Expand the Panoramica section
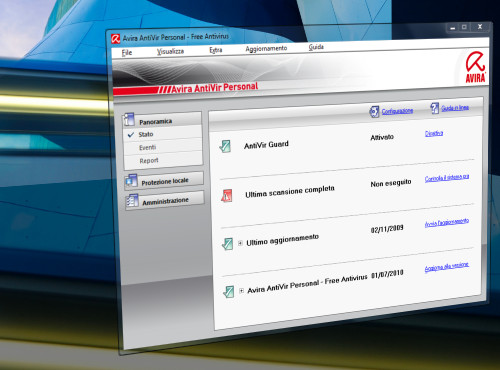The width and height of the screenshot is (500, 370). [156, 121]
